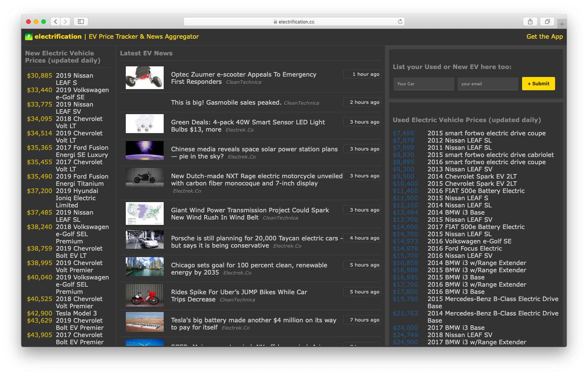588x375 pixels.
Task: Click the green electrification logo icon
Action: pos(29,37)
